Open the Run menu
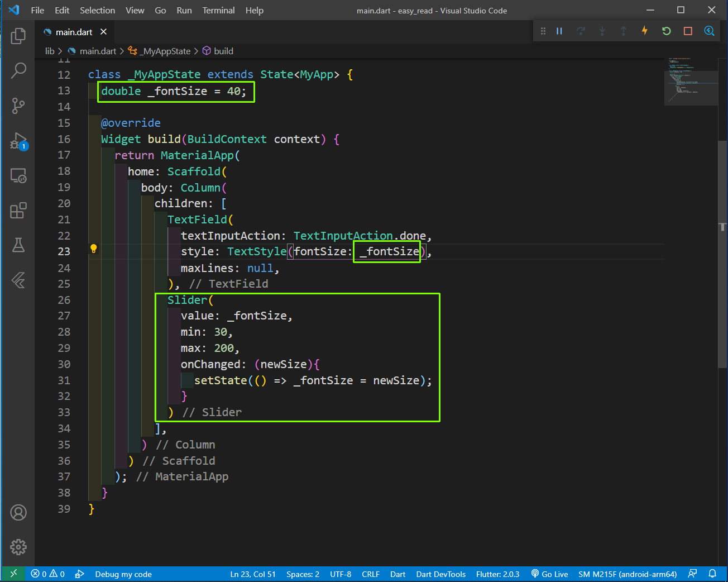 tap(184, 10)
